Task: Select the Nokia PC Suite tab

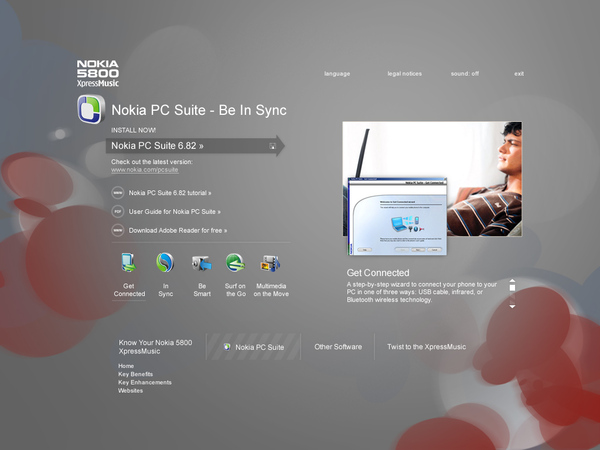Action: [253, 347]
